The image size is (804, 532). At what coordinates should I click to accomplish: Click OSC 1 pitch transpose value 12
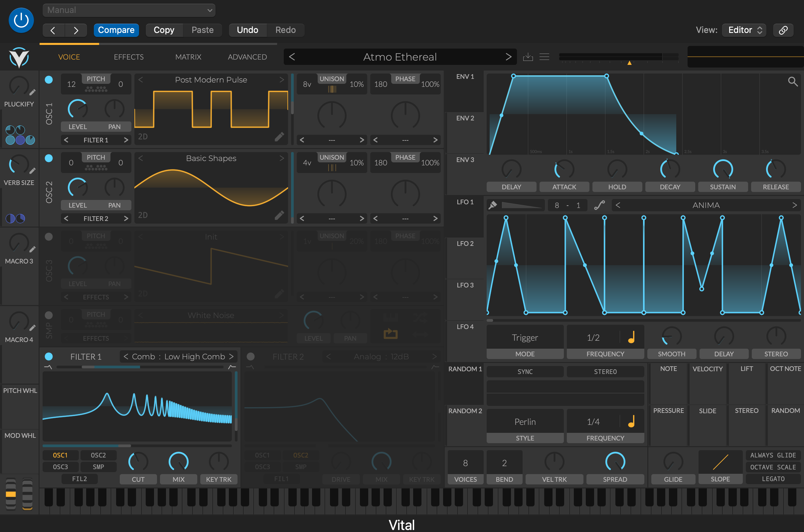pos(71,84)
